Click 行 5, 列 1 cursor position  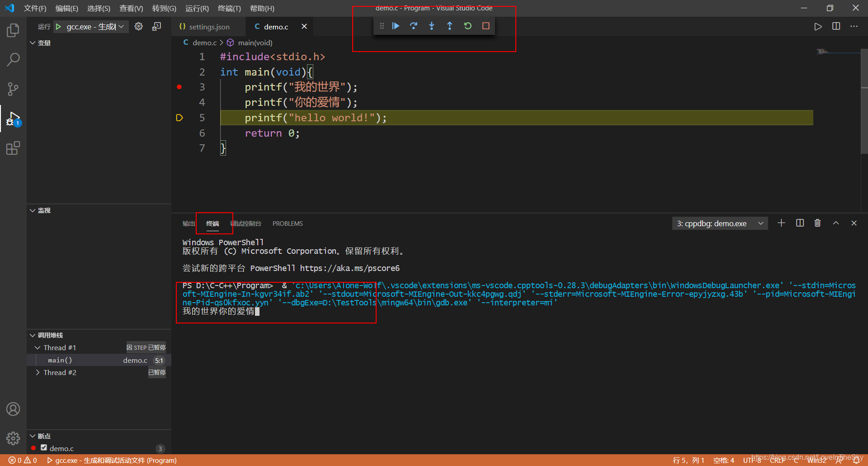tap(689, 460)
